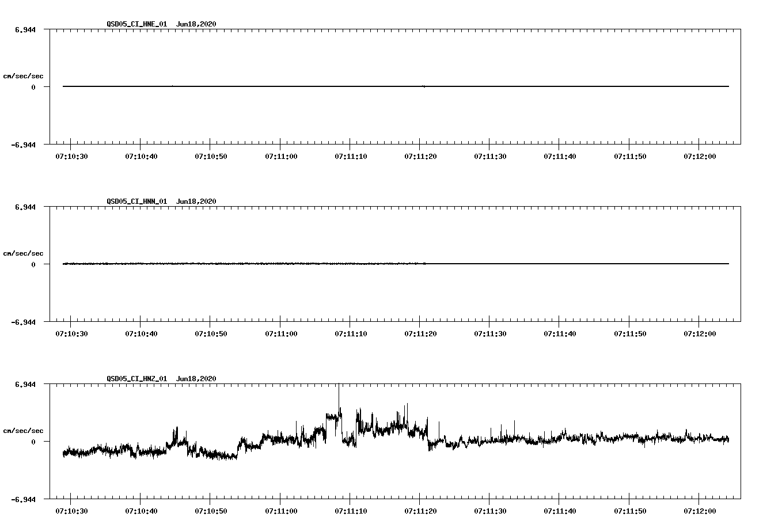Screen dimensions: 782x532
Task: Click 07:11:50 time label under HNE plot
Action: [630, 157]
